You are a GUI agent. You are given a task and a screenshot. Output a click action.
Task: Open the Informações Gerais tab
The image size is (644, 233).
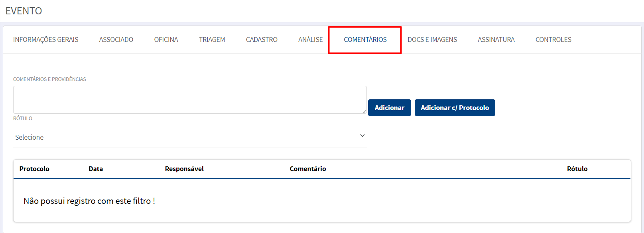45,39
